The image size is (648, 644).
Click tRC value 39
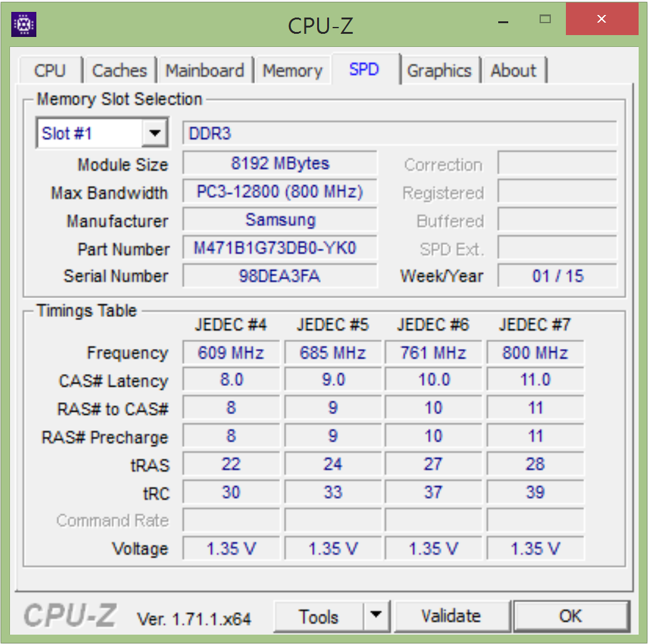(535, 492)
